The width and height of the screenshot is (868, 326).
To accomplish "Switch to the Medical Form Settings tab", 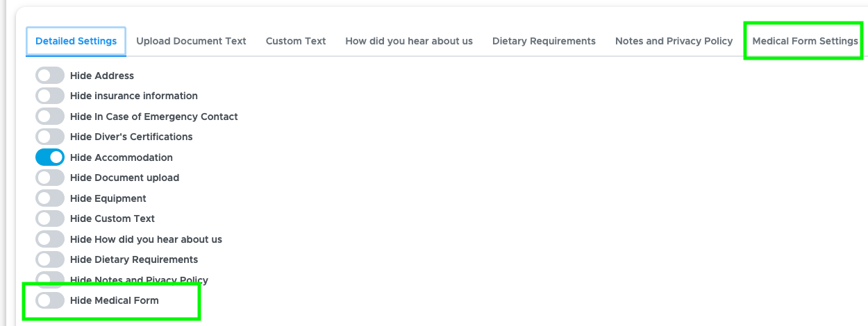I will 805,41.
